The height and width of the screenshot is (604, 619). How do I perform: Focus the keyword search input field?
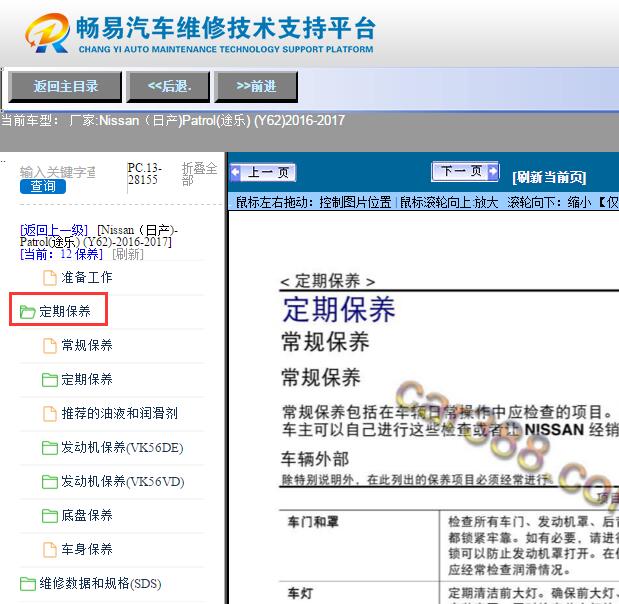point(58,172)
